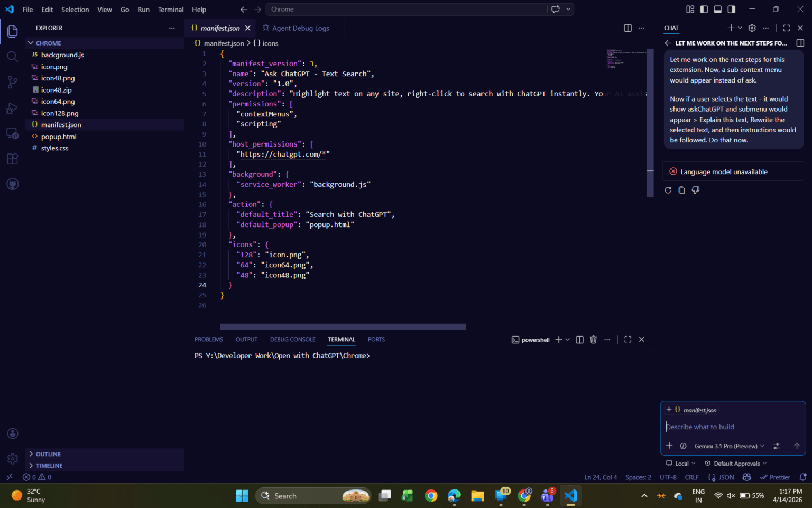Open chat settings gear icon

tap(752, 28)
